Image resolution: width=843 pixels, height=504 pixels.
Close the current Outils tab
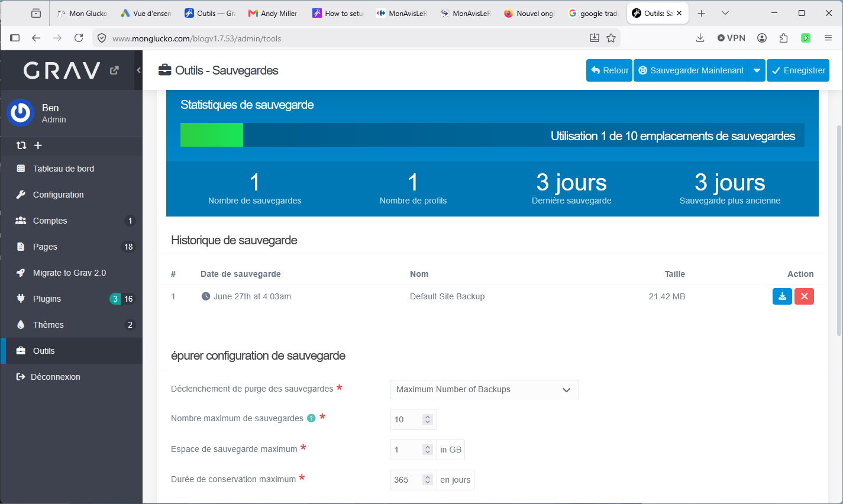(679, 13)
